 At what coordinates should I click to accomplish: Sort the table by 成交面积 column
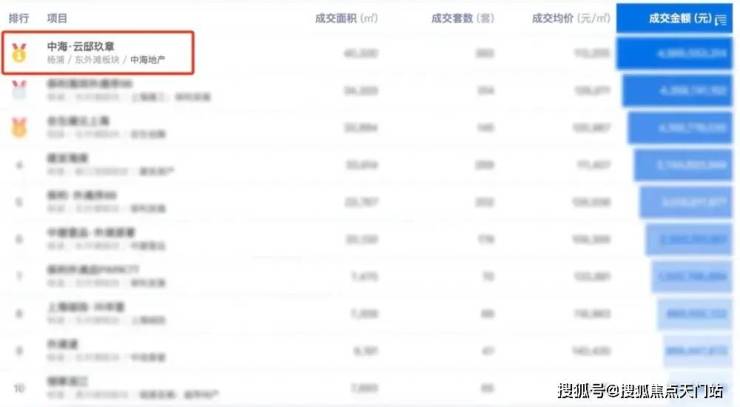click(346, 18)
